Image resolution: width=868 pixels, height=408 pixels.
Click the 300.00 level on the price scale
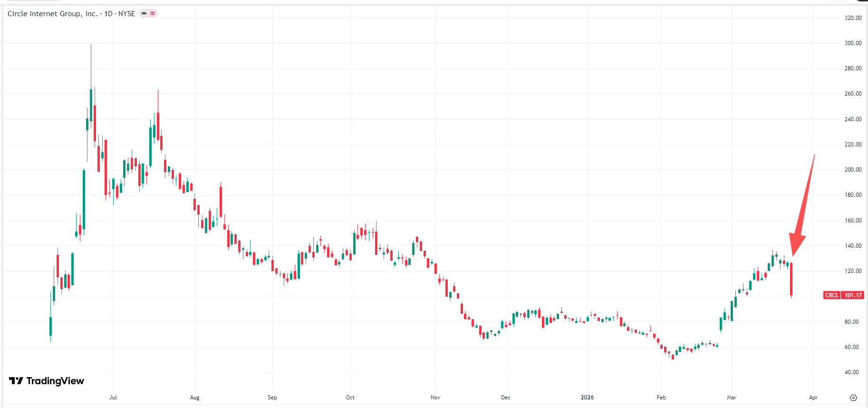tap(853, 43)
